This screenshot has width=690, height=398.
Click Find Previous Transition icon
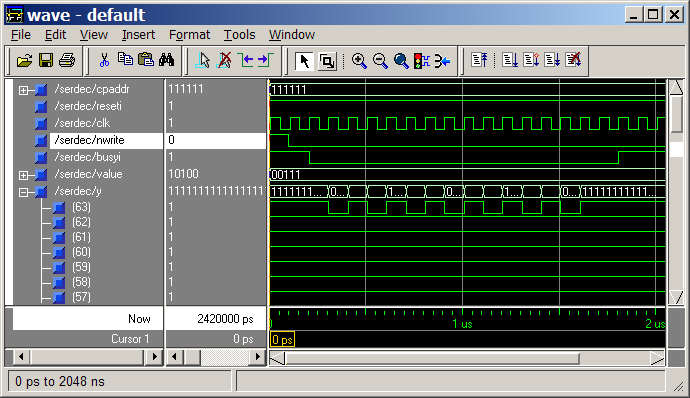point(246,60)
